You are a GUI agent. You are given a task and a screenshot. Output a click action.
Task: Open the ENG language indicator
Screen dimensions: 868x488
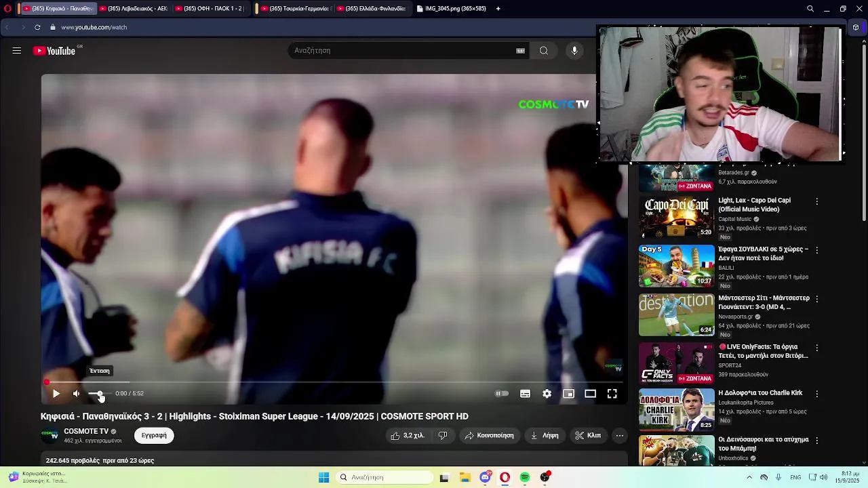coord(795,477)
